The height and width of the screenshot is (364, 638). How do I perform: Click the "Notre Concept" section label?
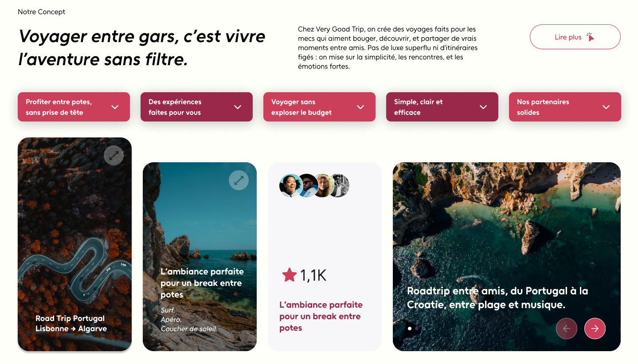tap(41, 12)
